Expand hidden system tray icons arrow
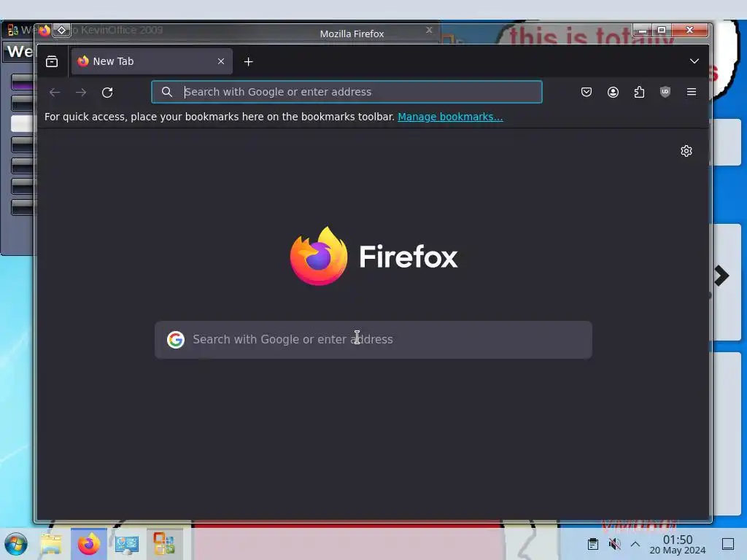This screenshot has height=560, width=747. point(635,544)
